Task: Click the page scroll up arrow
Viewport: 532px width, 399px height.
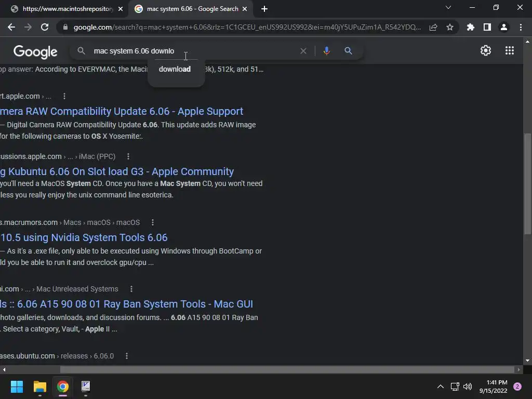Action: pyautogui.click(x=527, y=42)
